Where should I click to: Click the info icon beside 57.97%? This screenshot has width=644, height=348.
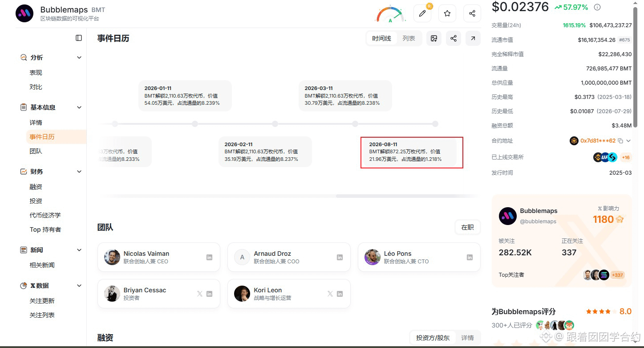click(597, 7)
